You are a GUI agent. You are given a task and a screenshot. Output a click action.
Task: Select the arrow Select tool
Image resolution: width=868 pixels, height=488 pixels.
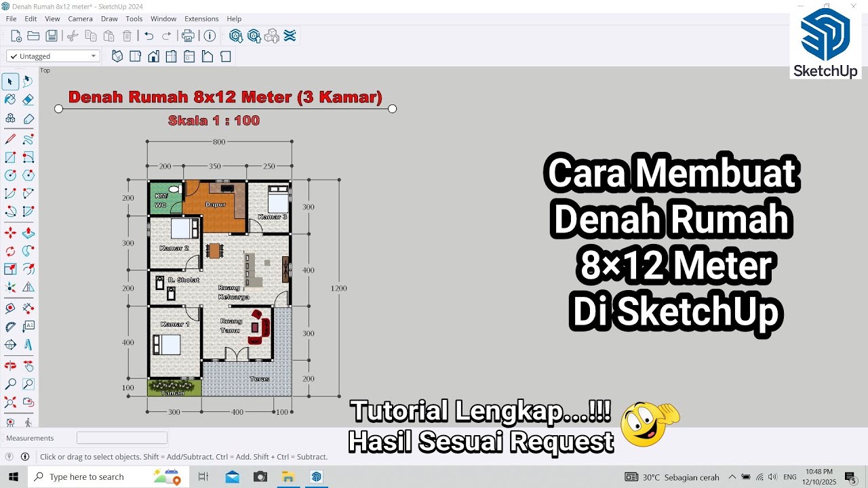(10, 82)
